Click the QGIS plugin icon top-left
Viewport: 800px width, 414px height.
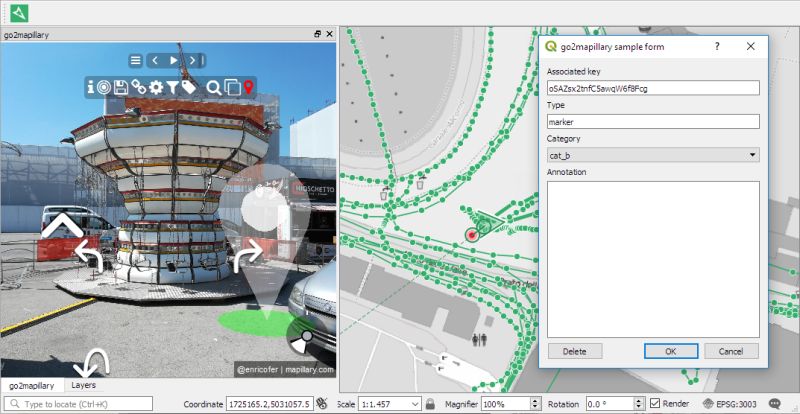pos(19,13)
